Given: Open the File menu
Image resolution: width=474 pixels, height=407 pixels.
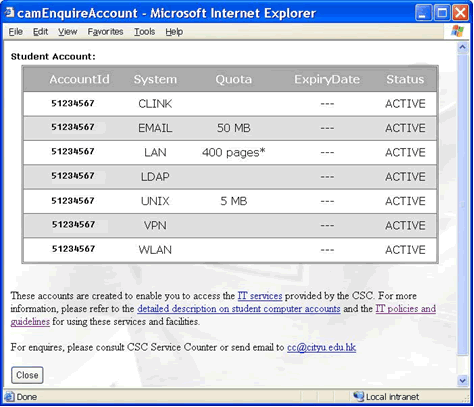Looking at the screenshot, I should coord(16,32).
